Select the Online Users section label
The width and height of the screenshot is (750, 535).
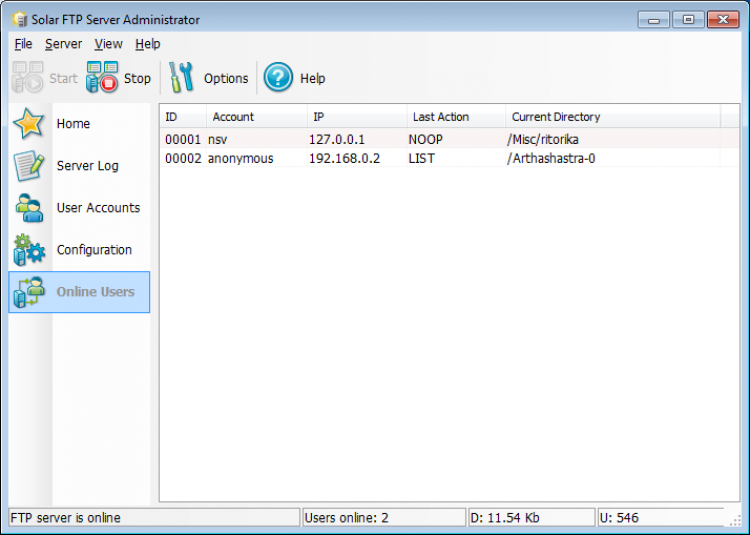[x=95, y=292]
